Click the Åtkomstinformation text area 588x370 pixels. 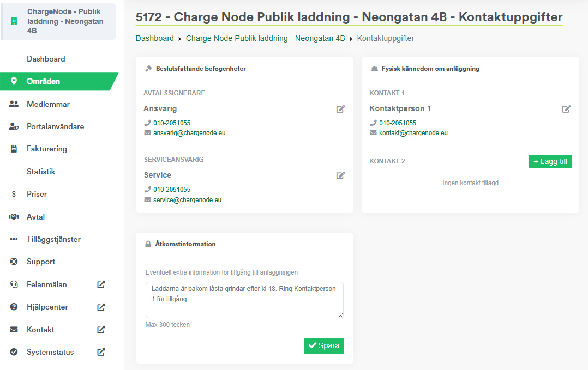click(244, 300)
